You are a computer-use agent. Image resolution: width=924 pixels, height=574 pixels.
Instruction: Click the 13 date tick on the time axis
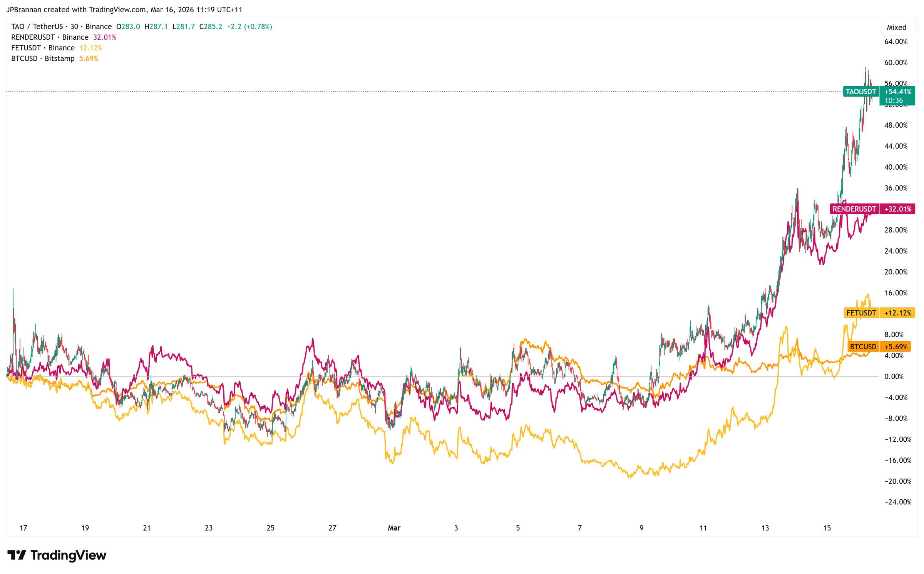tap(765, 528)
